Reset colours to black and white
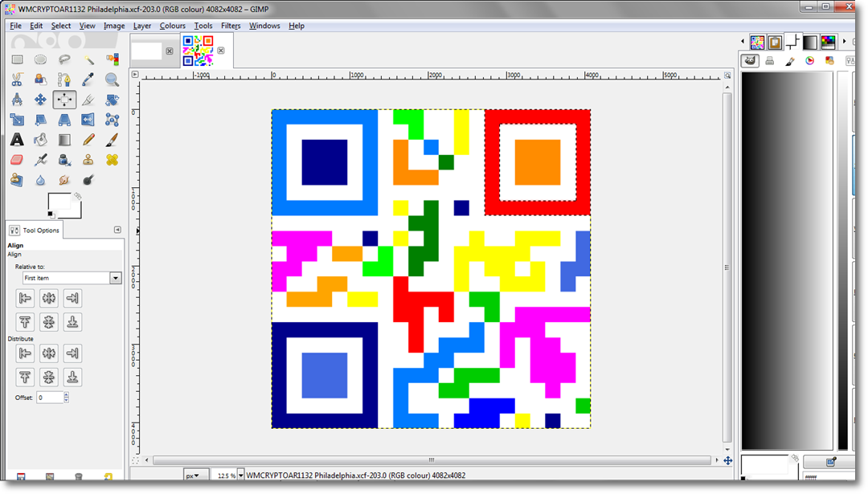 tap(51, 214)
